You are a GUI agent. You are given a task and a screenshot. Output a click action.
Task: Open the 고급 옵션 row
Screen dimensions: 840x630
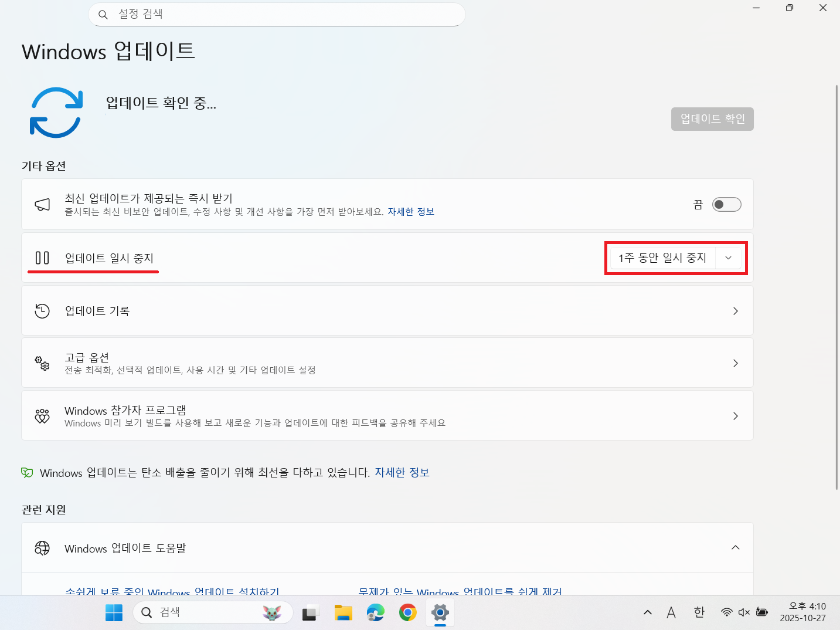click(x=387, y=363)
